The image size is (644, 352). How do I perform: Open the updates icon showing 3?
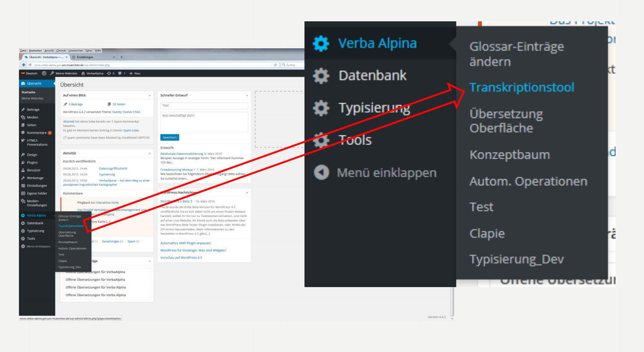point(111,73)
